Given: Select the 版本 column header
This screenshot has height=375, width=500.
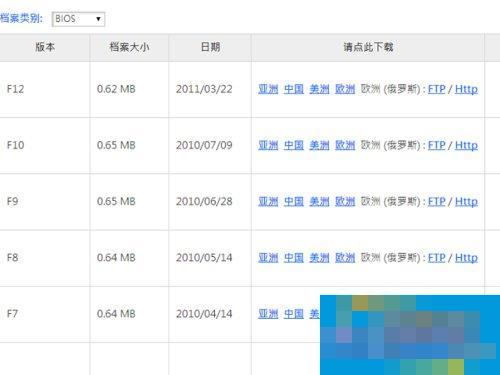Looking at the screenshot, I should pos(45,47).
